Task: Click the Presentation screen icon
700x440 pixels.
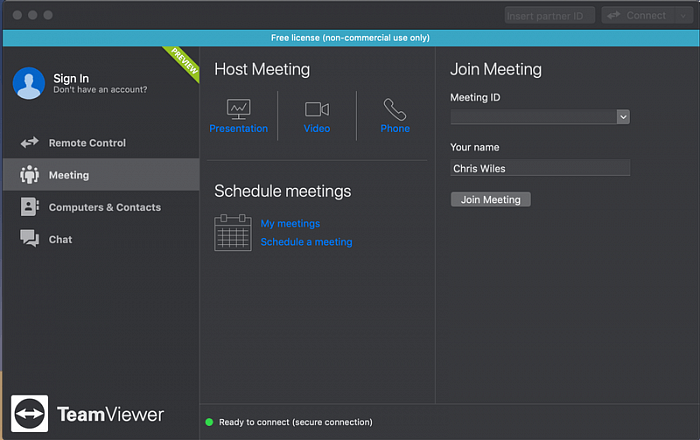Action: (238, 108)
